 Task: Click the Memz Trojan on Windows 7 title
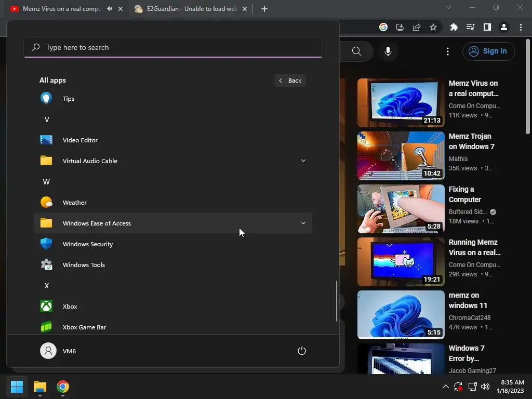(472, 141)
